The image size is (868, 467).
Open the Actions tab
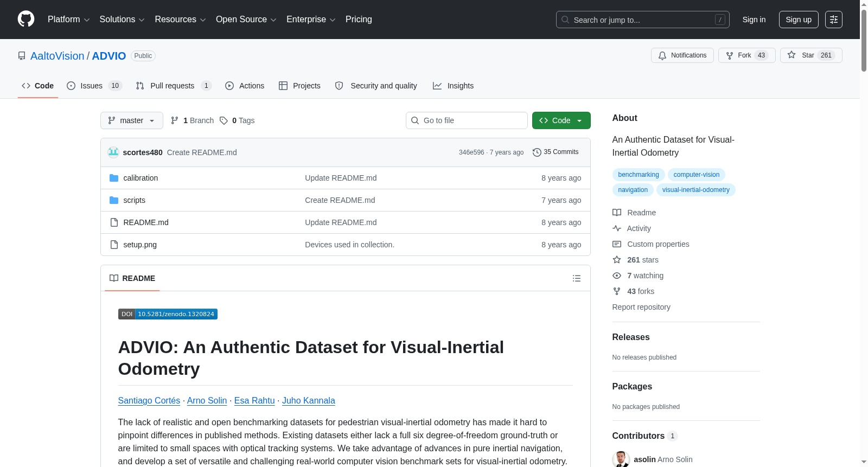pyautogui.click(x=245, y=86)
